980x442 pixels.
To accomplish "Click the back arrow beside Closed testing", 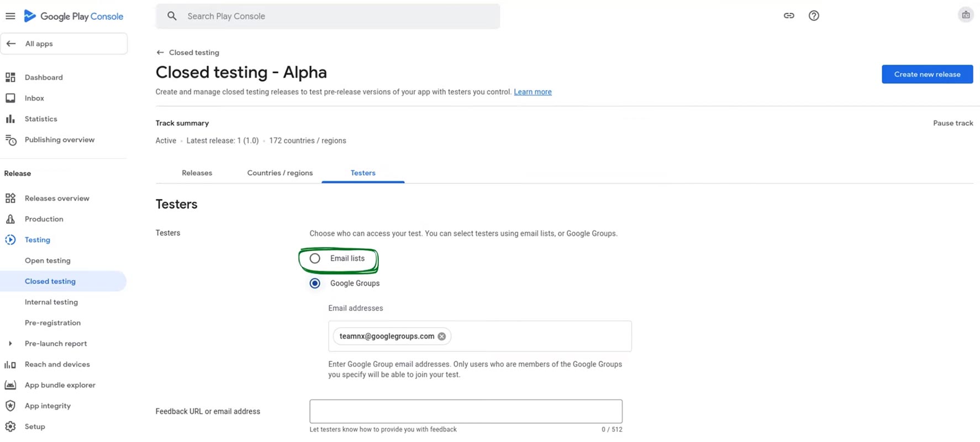I will [x=160, y=52].
